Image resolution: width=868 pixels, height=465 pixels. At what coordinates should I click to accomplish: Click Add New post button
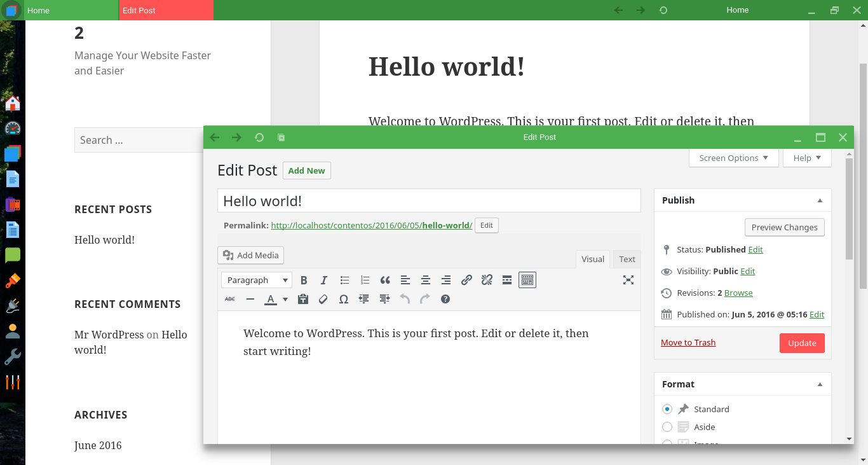tap(306, 170)
